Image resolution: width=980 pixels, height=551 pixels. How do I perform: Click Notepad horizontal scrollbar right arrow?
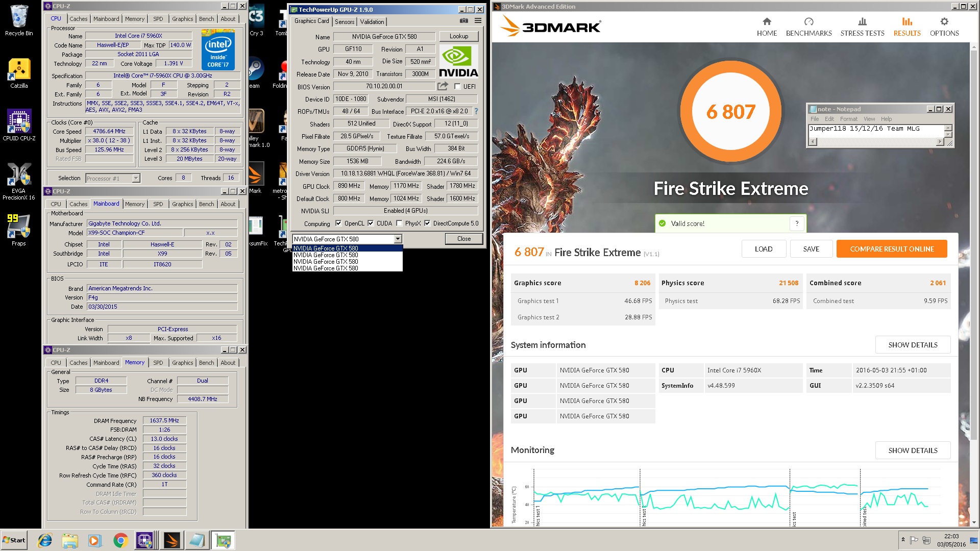[940, 142]
